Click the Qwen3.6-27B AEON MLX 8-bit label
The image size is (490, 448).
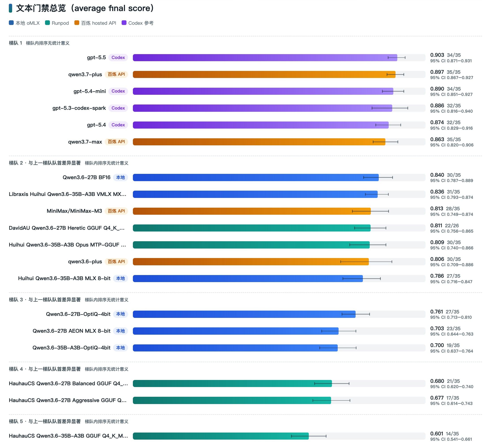click(x=72, y=331)
